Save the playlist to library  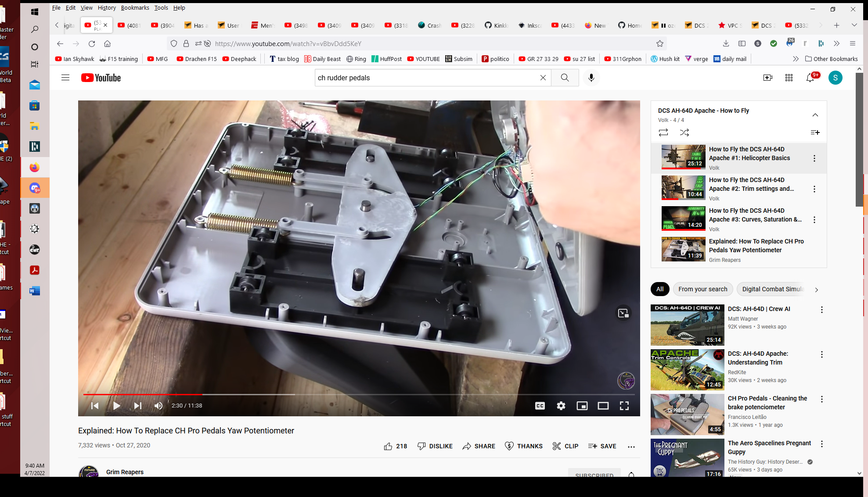click(x=815, y=132)
